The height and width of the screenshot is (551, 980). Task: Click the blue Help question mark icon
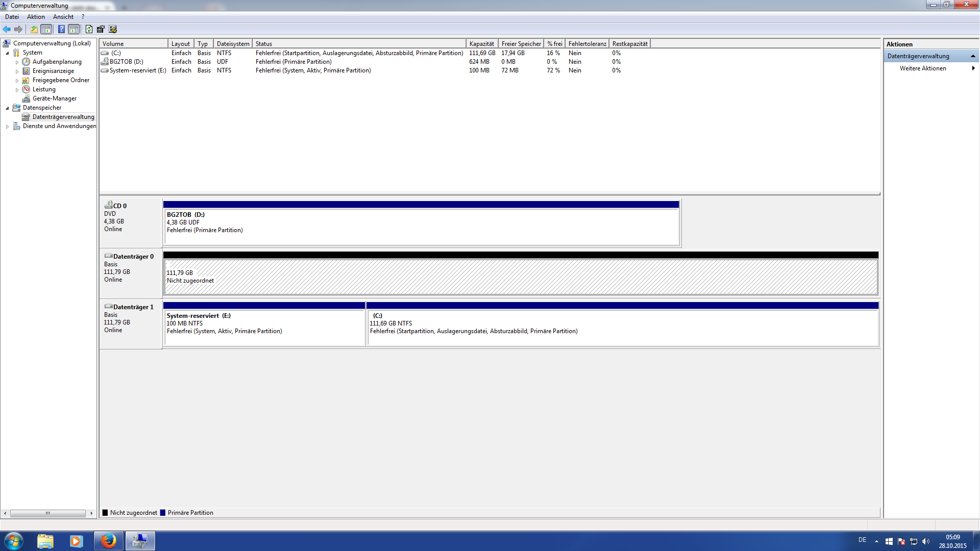pyautogui.click(x=61, y=30)
